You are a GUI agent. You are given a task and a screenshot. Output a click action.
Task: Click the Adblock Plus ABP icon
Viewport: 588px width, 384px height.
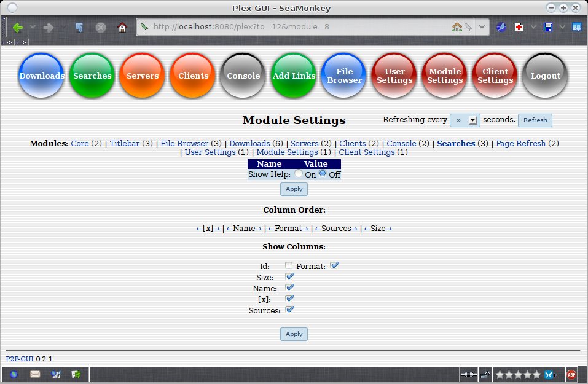pos(571,374)
